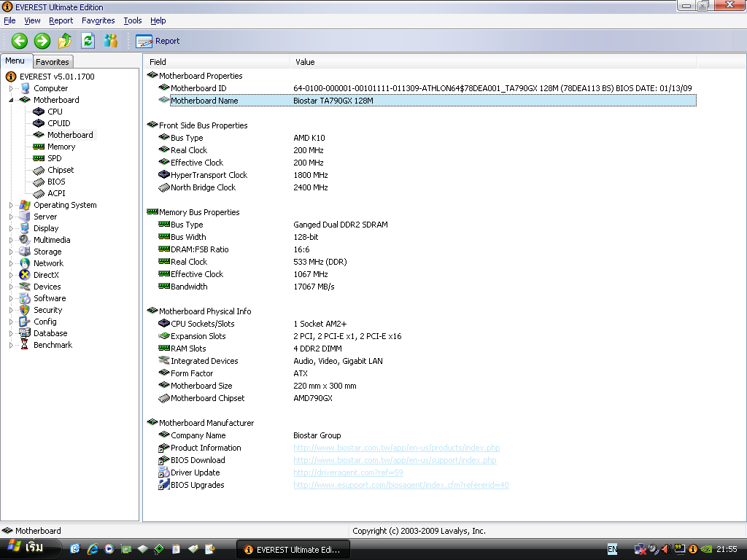Open the users icon in the toolbar
The image size is (747, 560).
[111, 41]
